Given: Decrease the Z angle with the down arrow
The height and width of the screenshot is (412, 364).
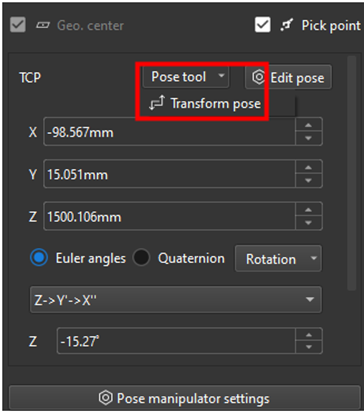Looking at the screenshot, I should [308, 347].
